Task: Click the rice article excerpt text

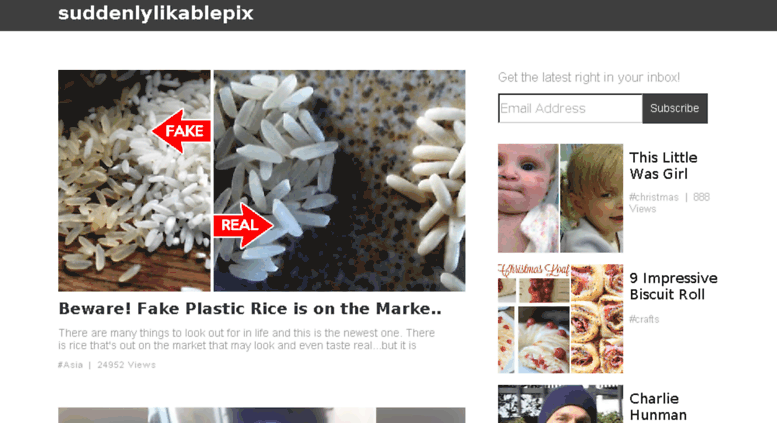Action: click(247, 339)
